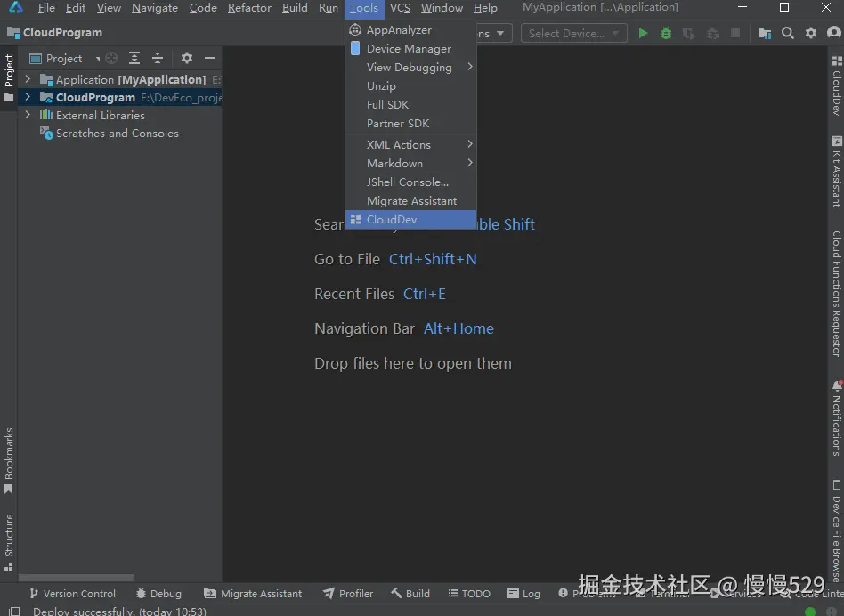Click the Collapse All icon in the Project panel
The image size is (844, 616).
click(x=158, y=58)
